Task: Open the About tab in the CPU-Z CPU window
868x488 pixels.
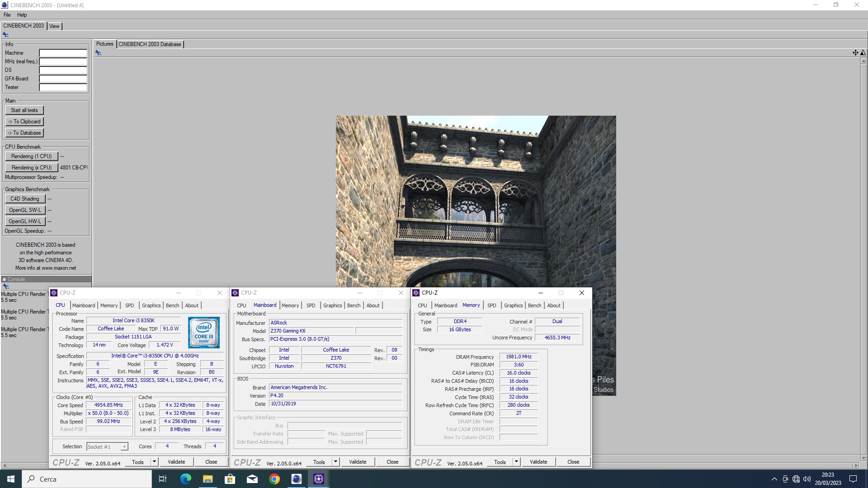Action: coord(192,305)
